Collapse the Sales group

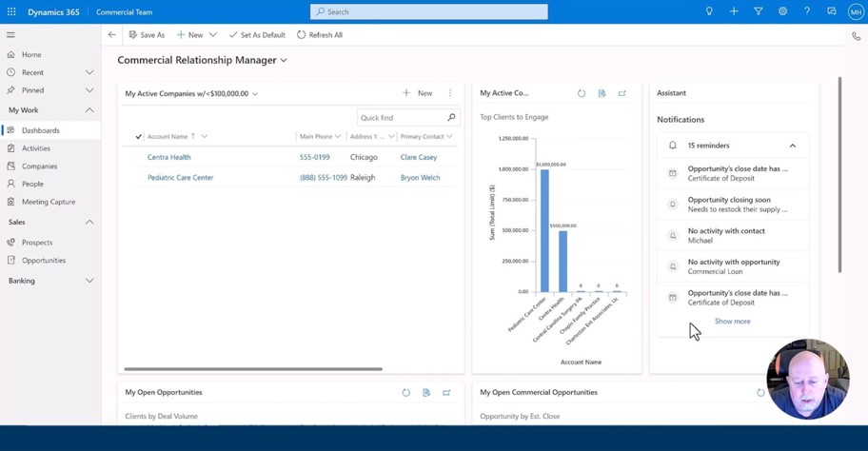click(x=89, y=222)
